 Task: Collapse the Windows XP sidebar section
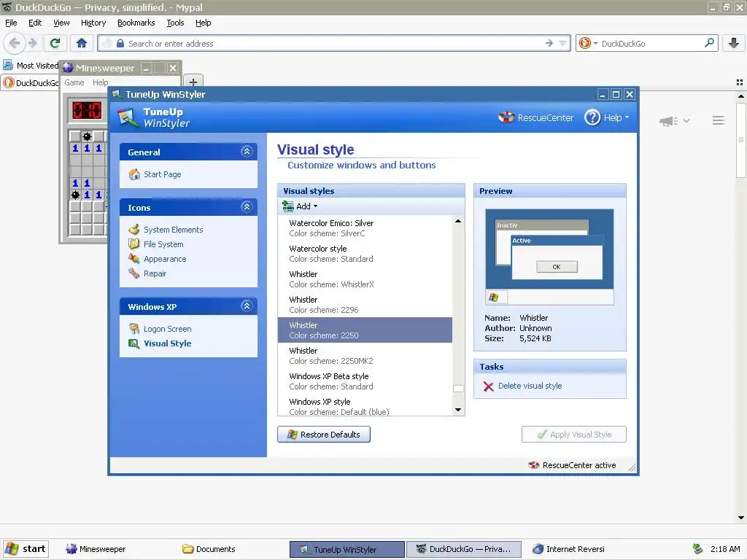pos(247,306)
